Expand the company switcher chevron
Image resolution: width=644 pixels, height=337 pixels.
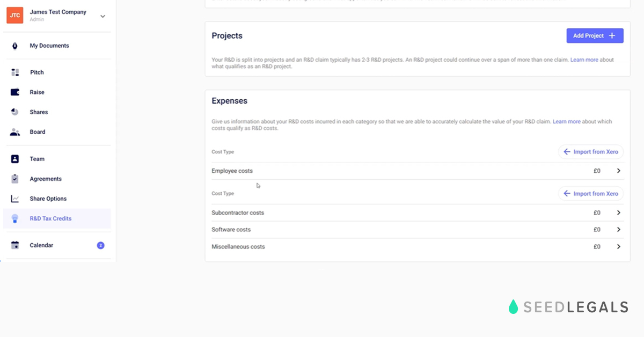click(x=102, y=16)
